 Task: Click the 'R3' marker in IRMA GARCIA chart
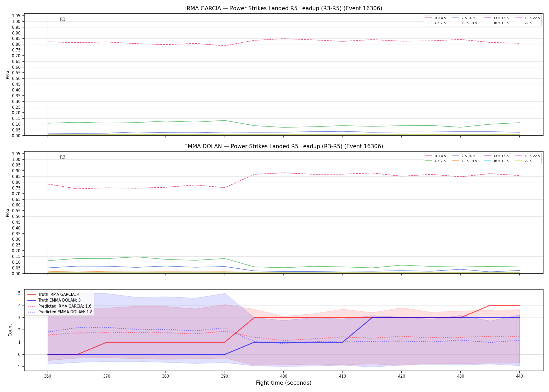[62, 19]
